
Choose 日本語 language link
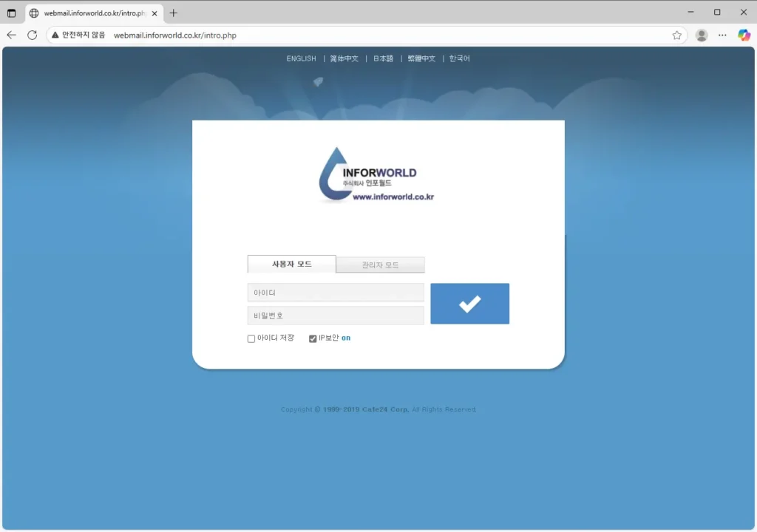click(384, 58)
